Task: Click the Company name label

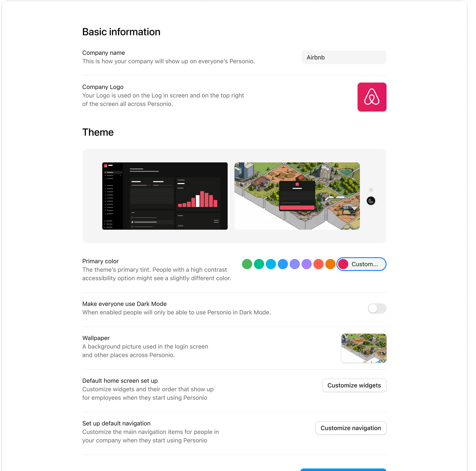Action: pyautogui.click(x=104, y=53)
